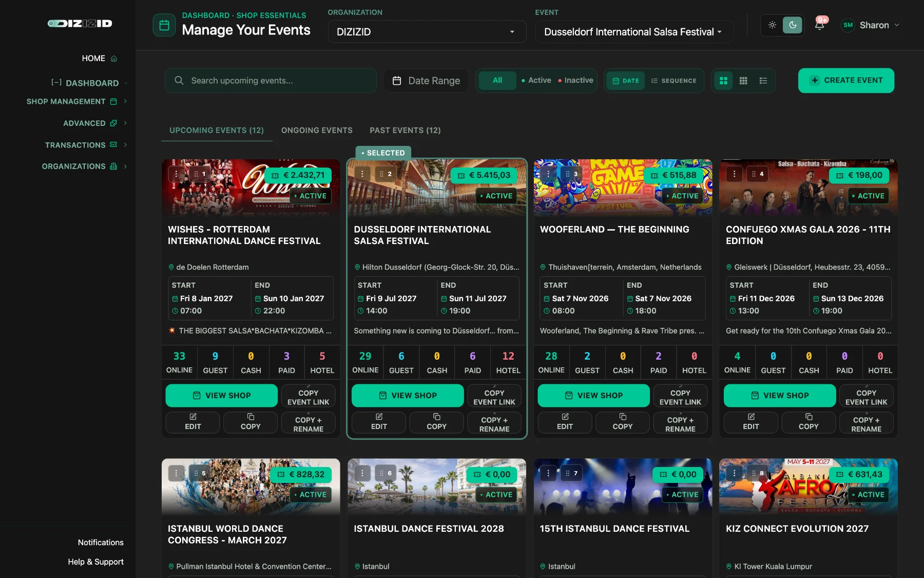Select compact grid view icon
Image resolution: width=924 pixels, height=578 pixels.
[x=743, y=81]
